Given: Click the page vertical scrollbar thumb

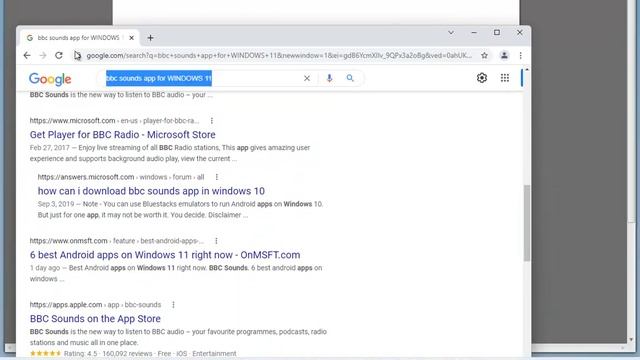Looking at the screenshot, I should (x=527, y=223).
